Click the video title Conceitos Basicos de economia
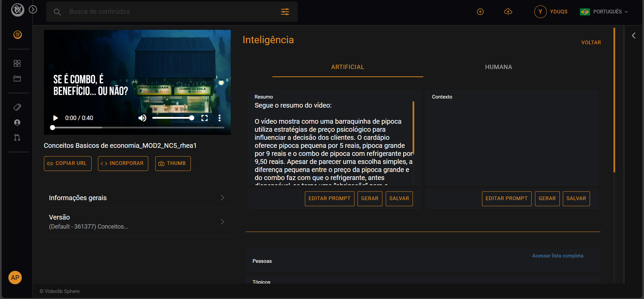The image size is (644, 299). 120,146
